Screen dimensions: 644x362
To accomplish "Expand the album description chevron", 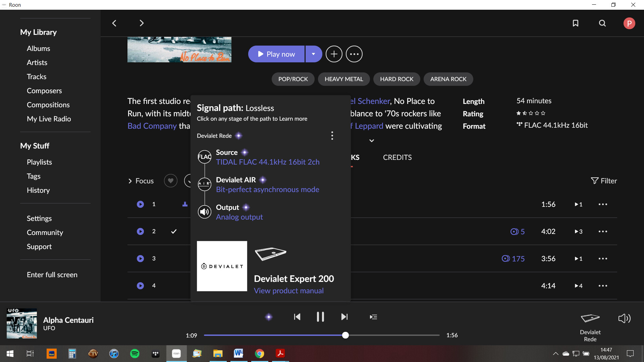I will 372,141.
